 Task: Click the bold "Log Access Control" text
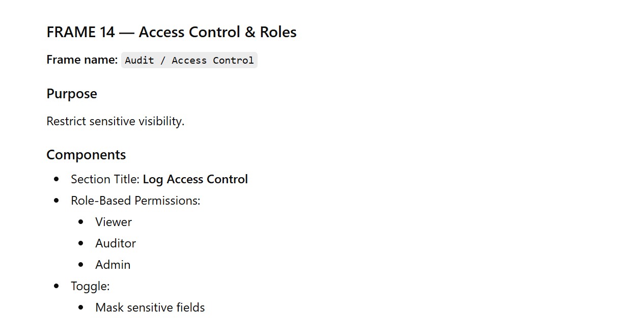pos(195,179)
